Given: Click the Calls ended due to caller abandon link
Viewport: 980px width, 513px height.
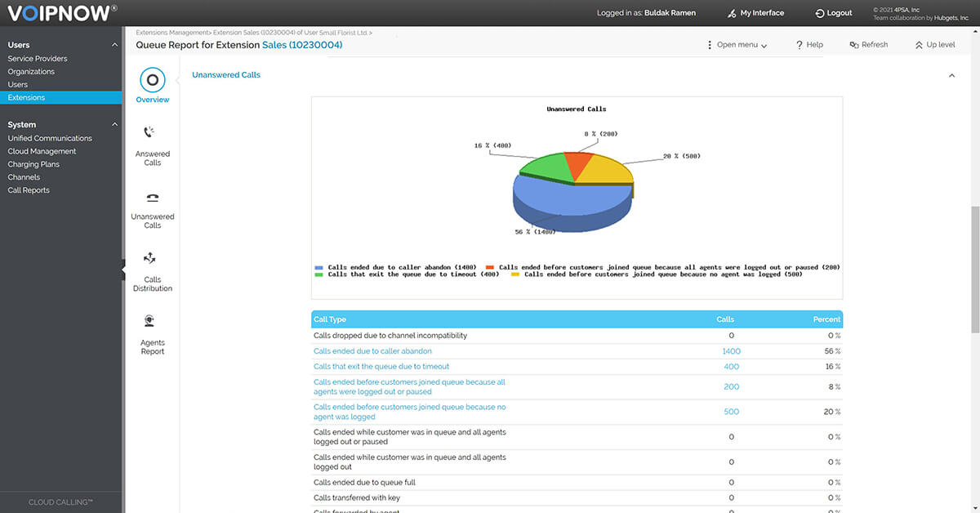Looking at the screenshot, I should click(372, 351).
